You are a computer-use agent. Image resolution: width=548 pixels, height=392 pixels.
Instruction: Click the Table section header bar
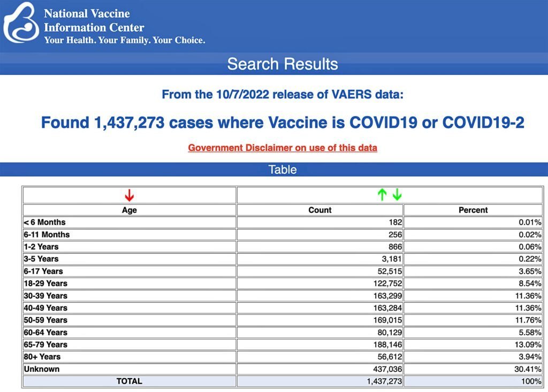click(283, 170)
